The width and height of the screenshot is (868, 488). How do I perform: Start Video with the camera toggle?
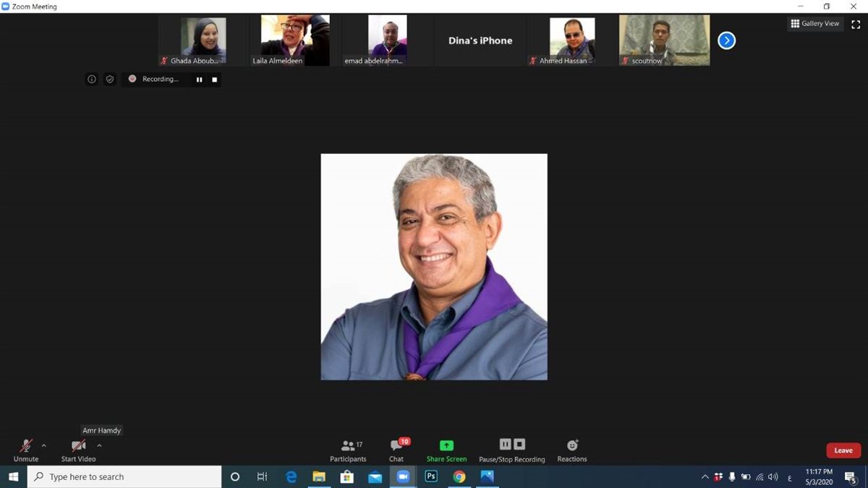coord(78,450)
